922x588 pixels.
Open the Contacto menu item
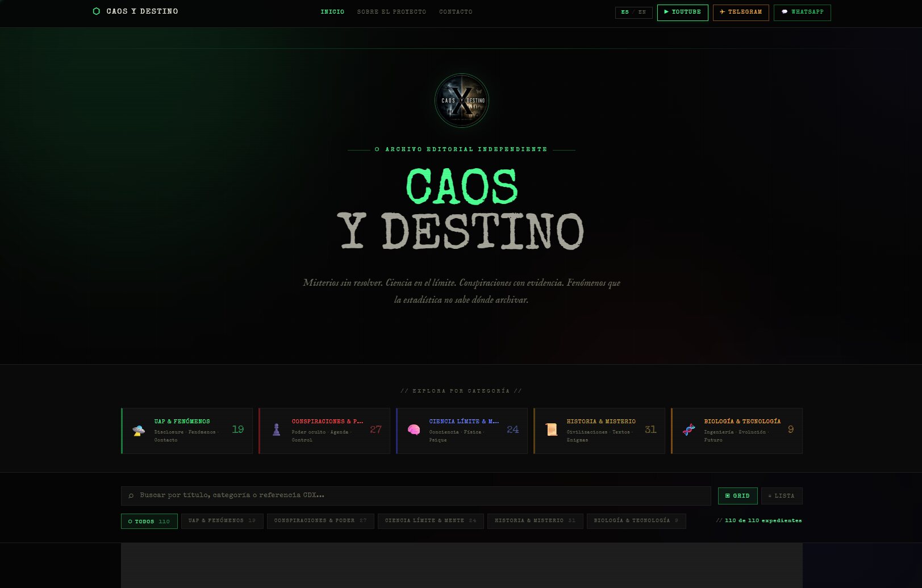(x=456, y=12)
